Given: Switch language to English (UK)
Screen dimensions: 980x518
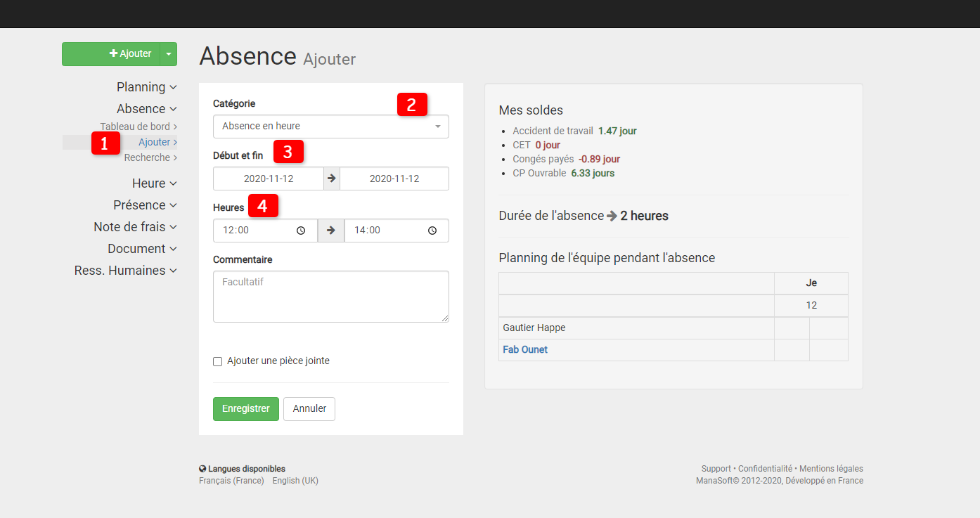Looking at the screenshot, I should pos(295,481).
